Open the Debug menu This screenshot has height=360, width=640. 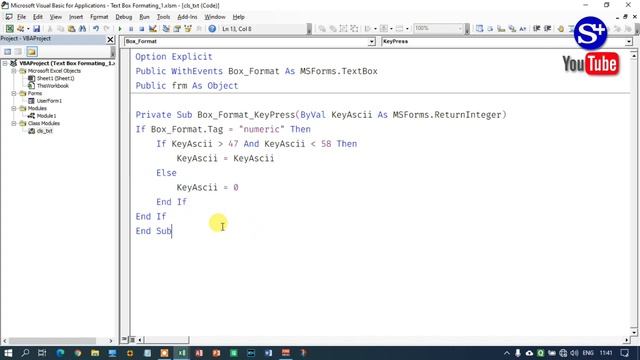coord(124,17)
